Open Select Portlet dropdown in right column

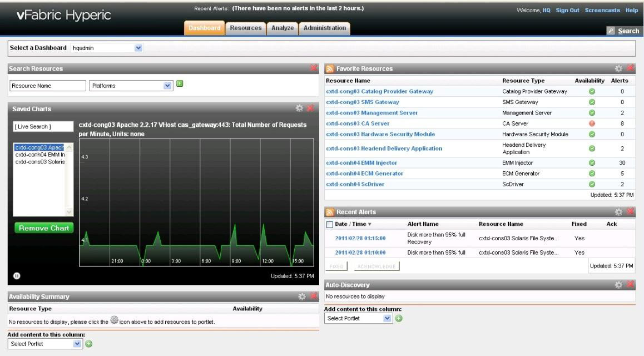[x=388, y=318]
